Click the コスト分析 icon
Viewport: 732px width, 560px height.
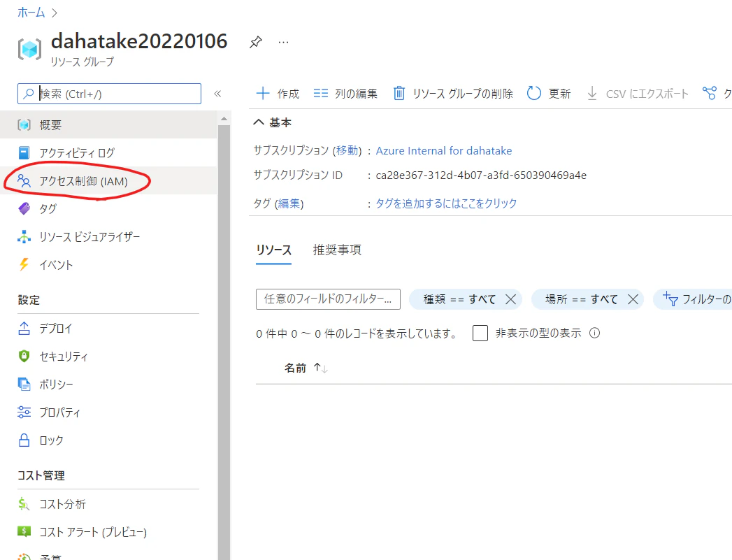click(24, 504)
